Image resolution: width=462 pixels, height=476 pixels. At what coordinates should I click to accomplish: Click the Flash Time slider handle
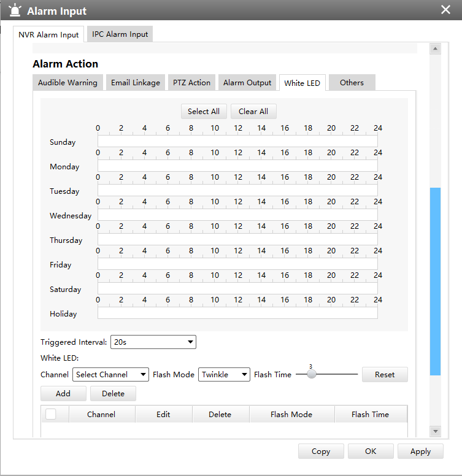pyautogui.click(x=312, y=374)
